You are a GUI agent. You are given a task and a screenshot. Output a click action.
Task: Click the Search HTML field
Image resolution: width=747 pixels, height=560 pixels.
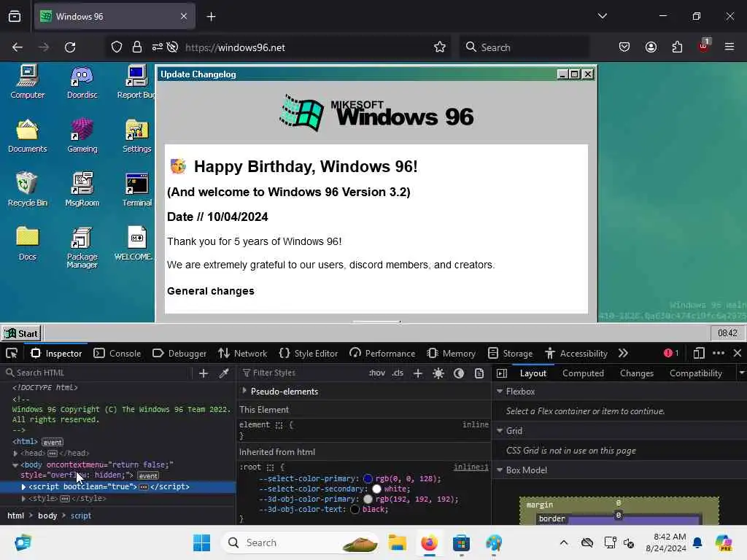pos(98,373)
